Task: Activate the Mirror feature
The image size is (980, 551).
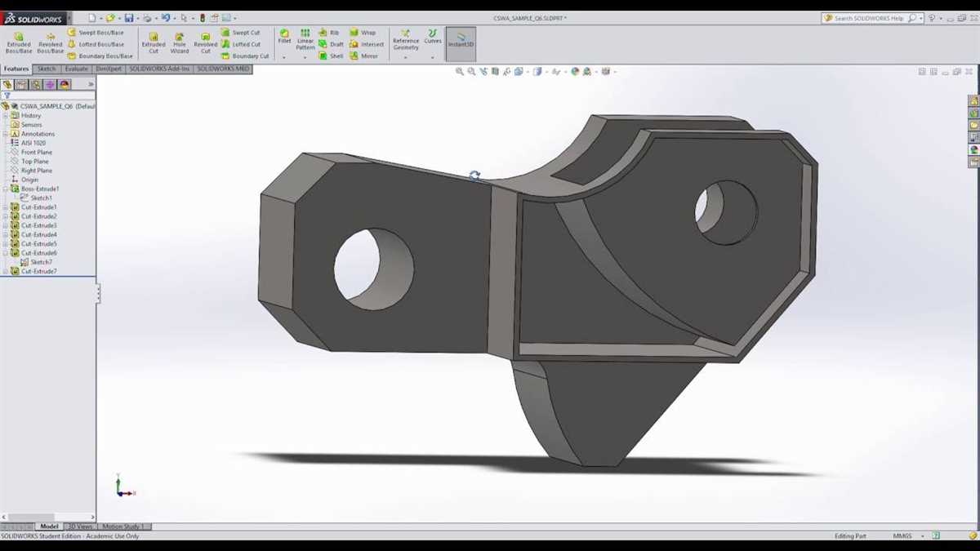Action: point(364,56)
